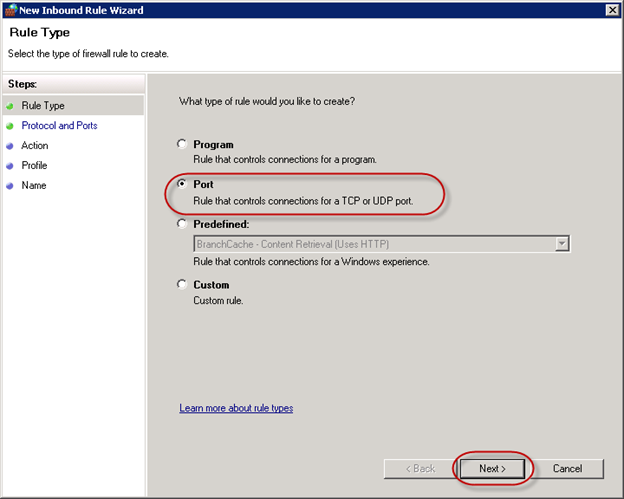Go to the Profile step

[x=34, y=165]
